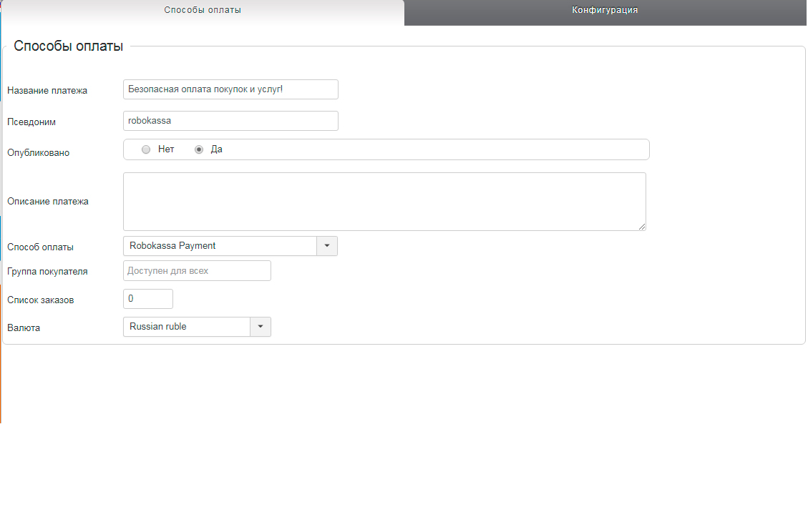Click the Список заказов label
Viewport: 808px width, 532px height.
point(40,300)
